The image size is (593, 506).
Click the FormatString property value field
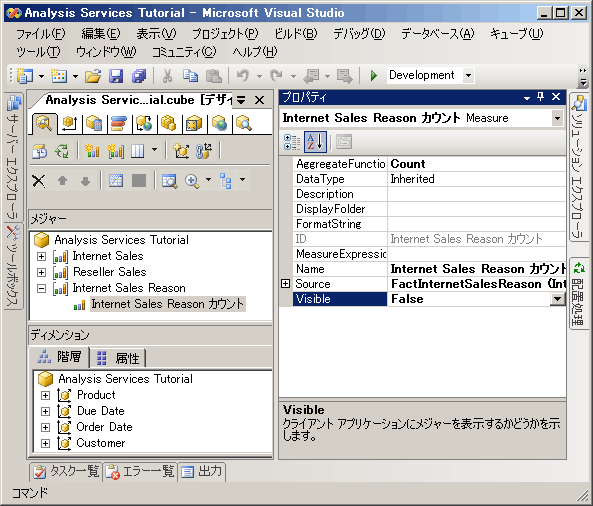[x=477, y=224]
